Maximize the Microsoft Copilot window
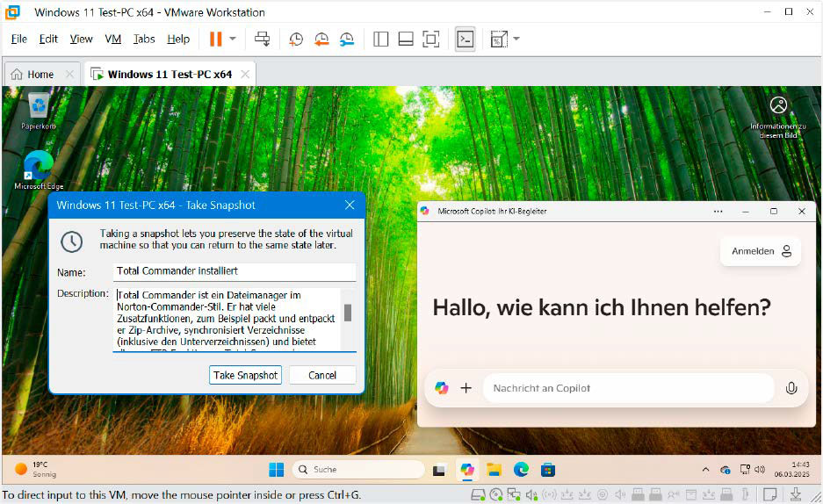Image resolution: width=823 pixels, height=504 pixels. point(774,212)
